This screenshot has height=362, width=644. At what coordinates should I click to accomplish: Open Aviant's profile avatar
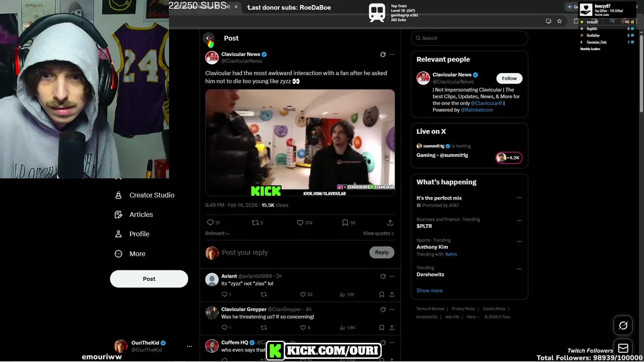[212, 279]
